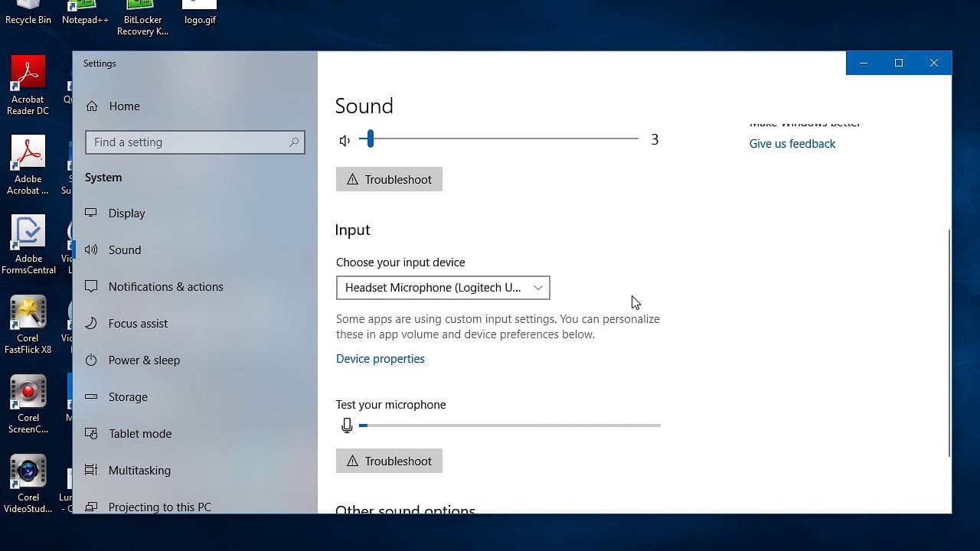Click the Power & sleep power icon
This screenshot has width=980, height=551.
point(91,360)
